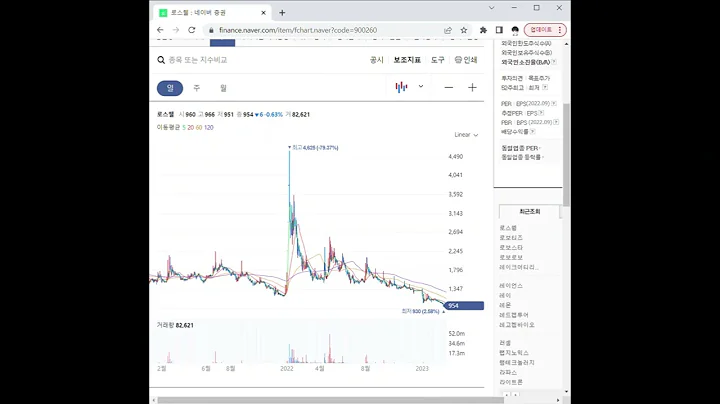This screenshot has height=404, width=720.
Task: Reload the page with refresh icon
Action: (x=191, y=30)
